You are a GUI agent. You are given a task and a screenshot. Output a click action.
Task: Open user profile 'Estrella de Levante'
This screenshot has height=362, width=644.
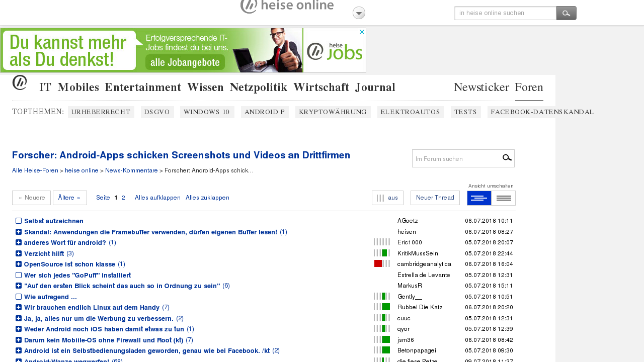click(424, 275)
